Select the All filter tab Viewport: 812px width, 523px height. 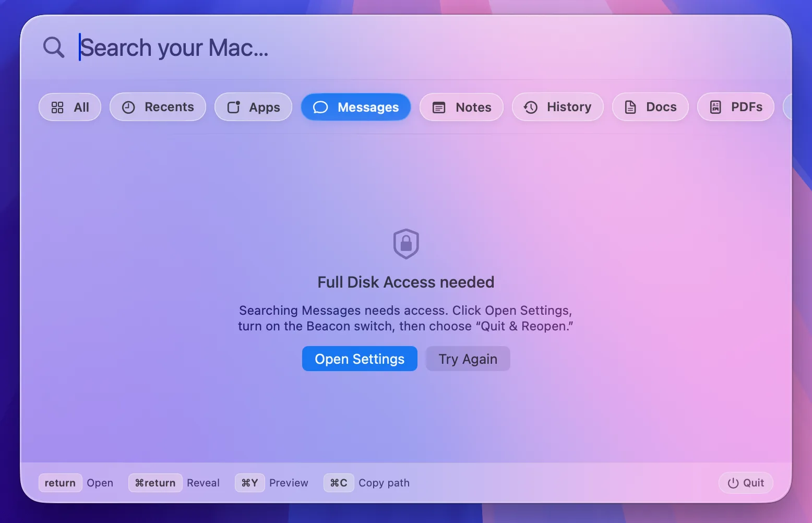pyautogui.click(x=70, y=107)
